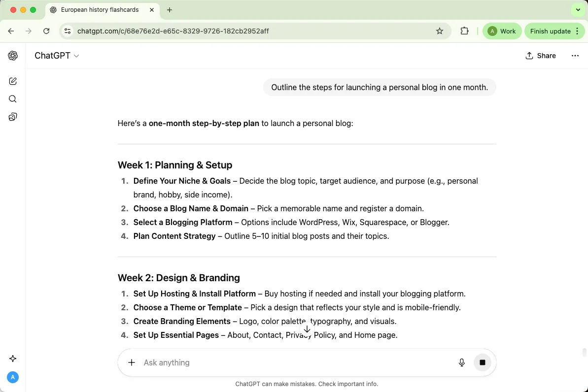Open the search chats magnifier icon
This screenshot has height=392, width=588.
pyautogui.click(x=13, y=99)
